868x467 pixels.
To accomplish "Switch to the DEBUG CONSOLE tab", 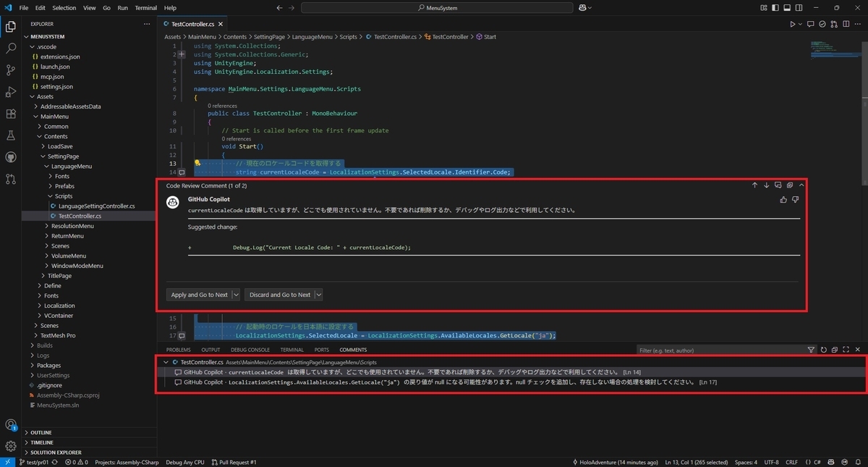I will pyautogui.click(x=250, y=349).
